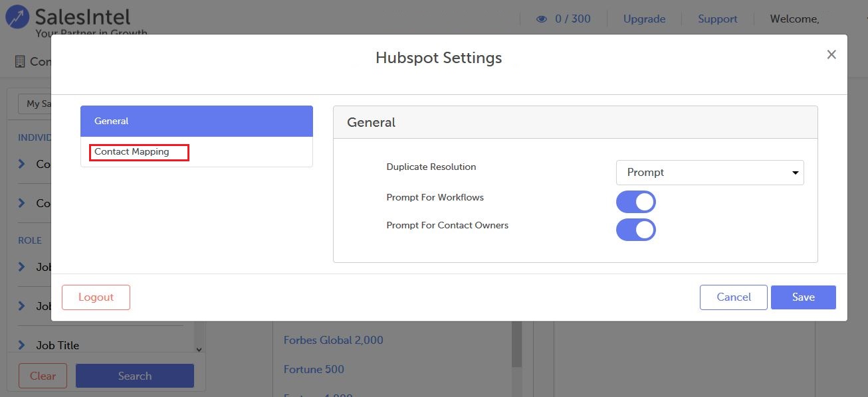Cancel the Hubspot Settings changes

pyautogui.click(x=734, y=297)
